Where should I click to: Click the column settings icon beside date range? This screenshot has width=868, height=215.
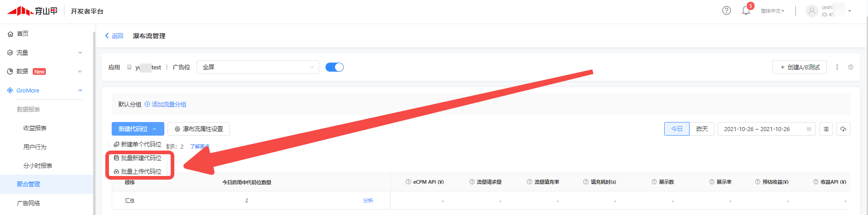click(826, 129)
